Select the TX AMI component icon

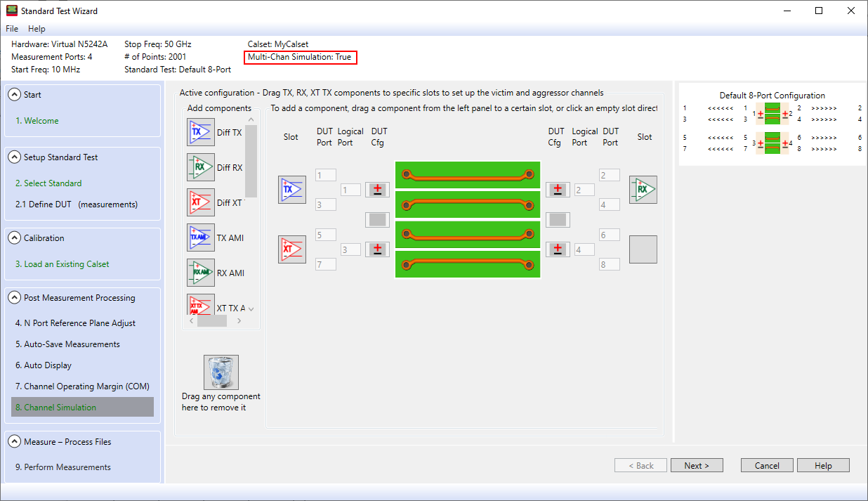click(201, 238)
